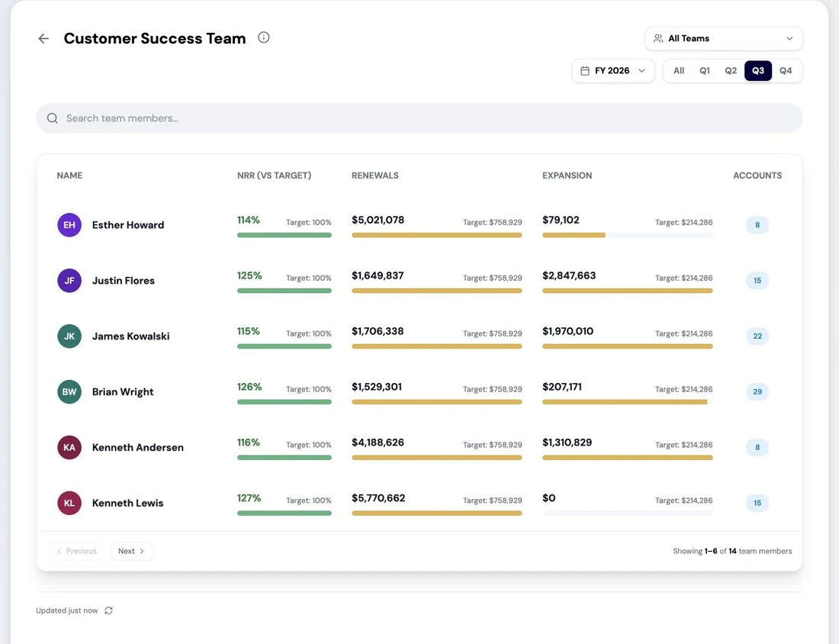Click Kenneth Andersen's renewals progress bar

coord(436,458)
